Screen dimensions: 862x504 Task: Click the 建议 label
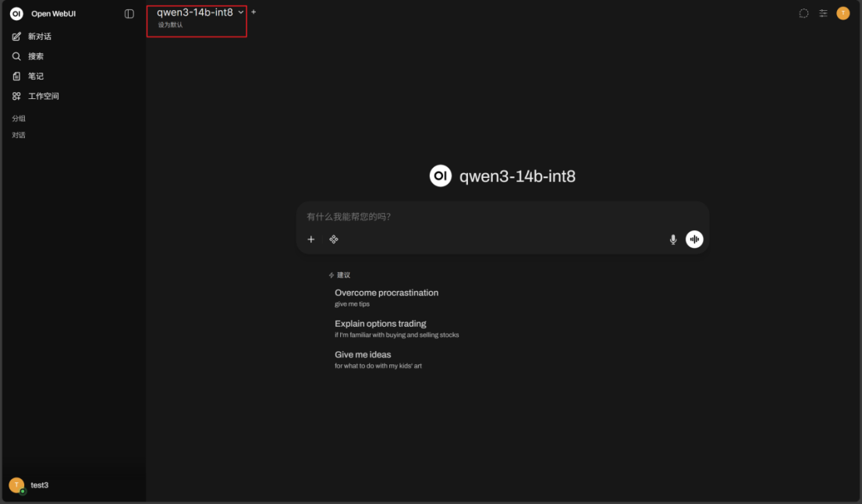point(343,275)
